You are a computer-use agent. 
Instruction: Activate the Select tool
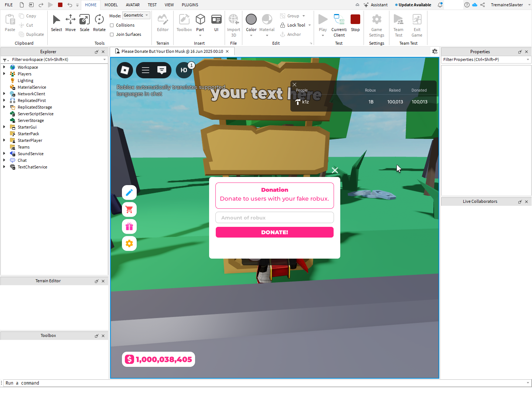tap(57, 23)
